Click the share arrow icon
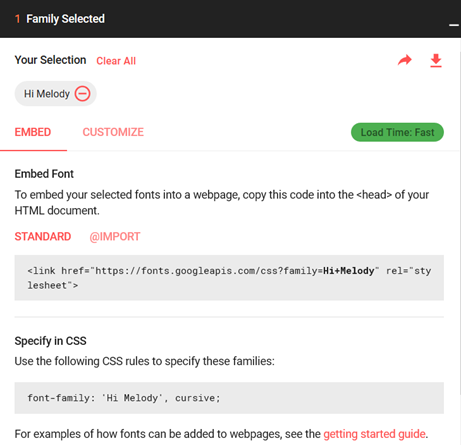The width and height of the screenshot is (461, 445). tap(405, 60)
